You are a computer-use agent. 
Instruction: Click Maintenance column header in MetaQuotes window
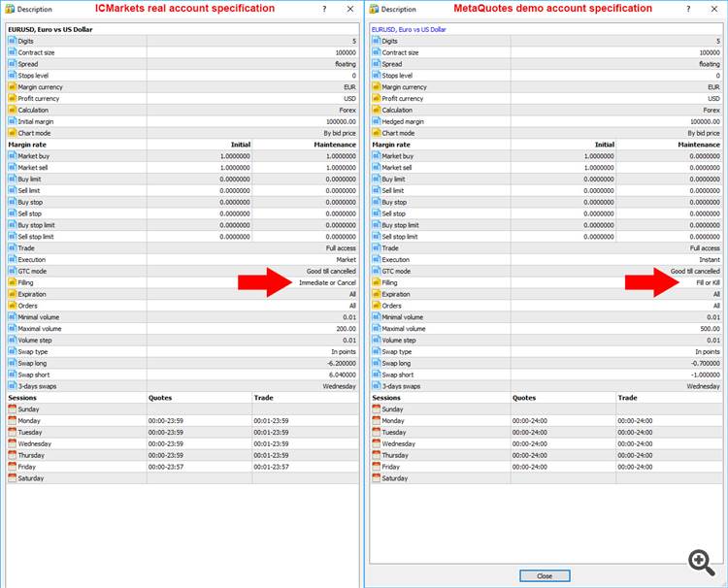tap(699, 145)
